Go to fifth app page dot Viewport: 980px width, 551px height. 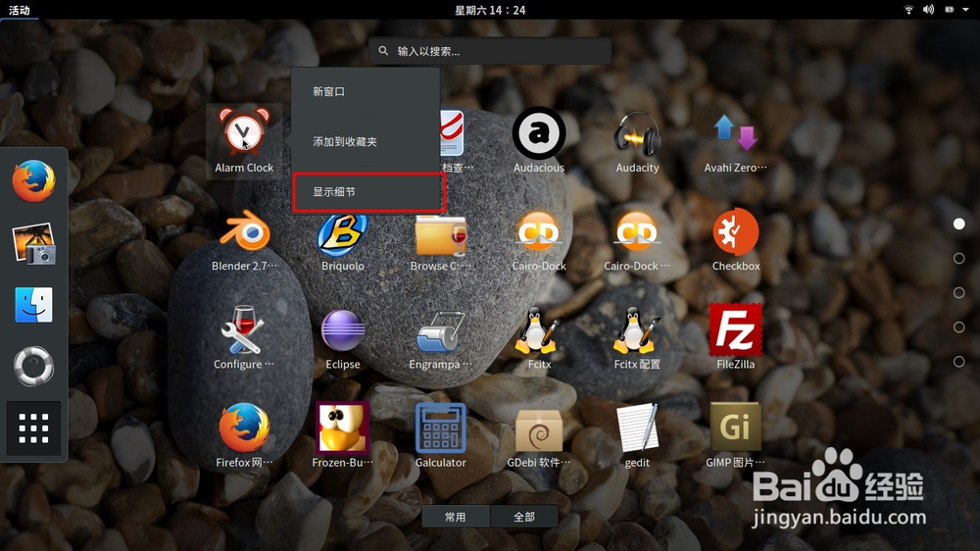(958, 362)
